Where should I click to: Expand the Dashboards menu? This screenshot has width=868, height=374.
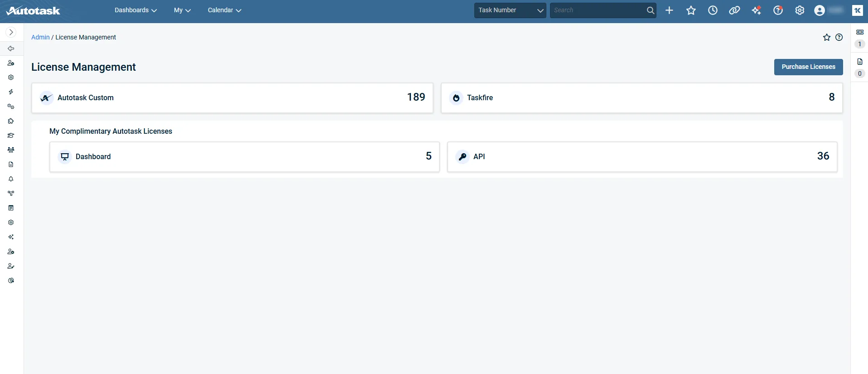click(x=135, y=10)
